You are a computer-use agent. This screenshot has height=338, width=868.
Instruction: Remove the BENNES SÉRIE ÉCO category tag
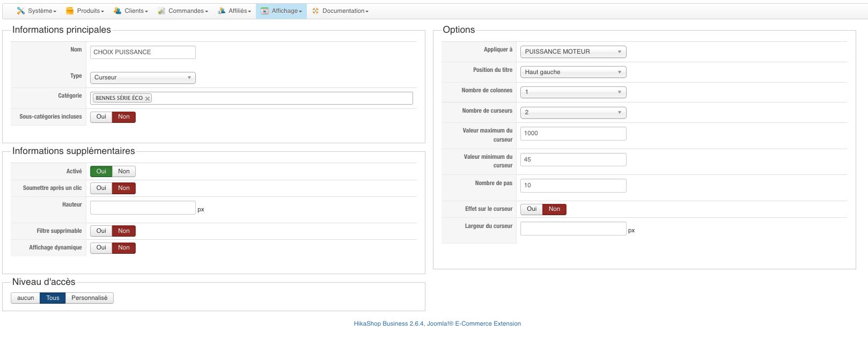click(148, 99)
